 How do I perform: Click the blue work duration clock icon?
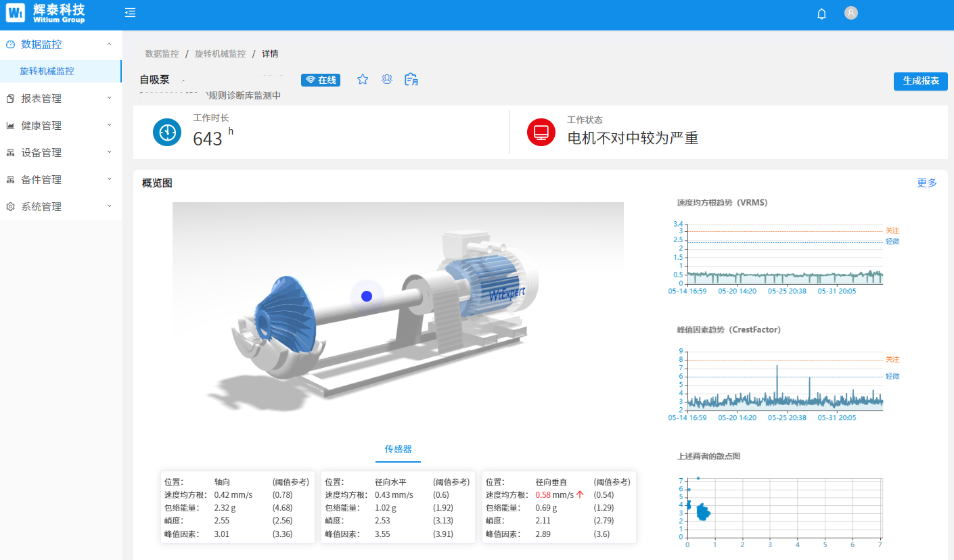(x=167, y=132)
